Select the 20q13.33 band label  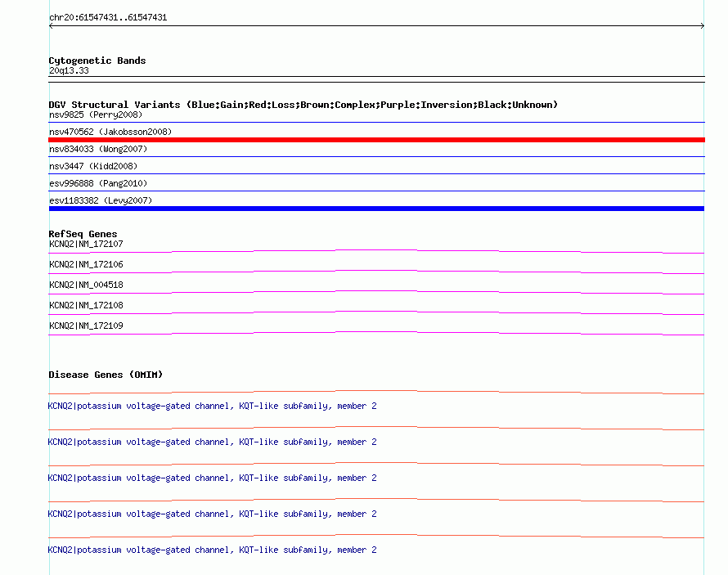[x=69, y=70]
